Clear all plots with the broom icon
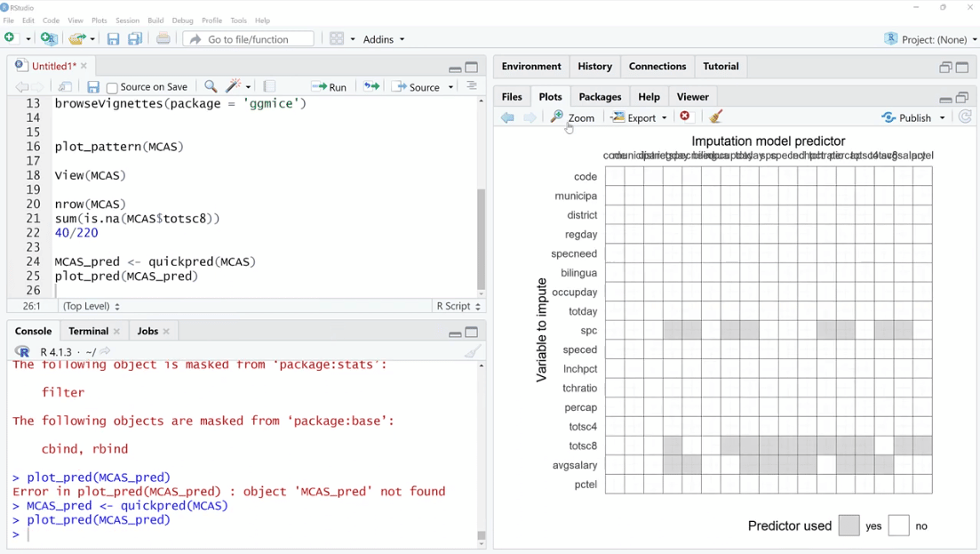 click(x=716, y=116)
